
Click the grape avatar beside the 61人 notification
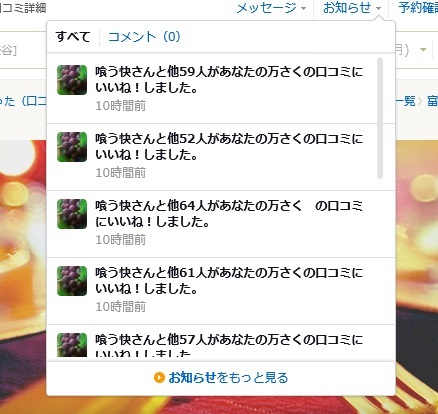coord(72,281)
